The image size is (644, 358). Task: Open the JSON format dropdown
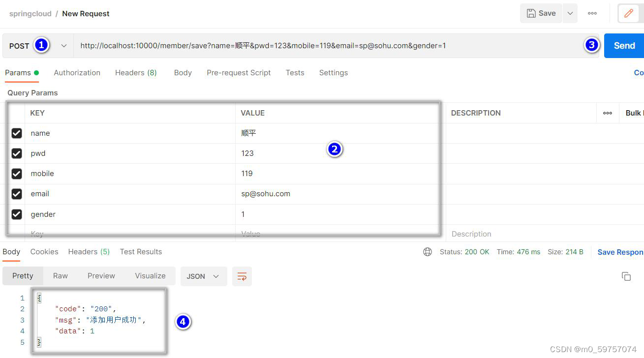click(204, 276)
